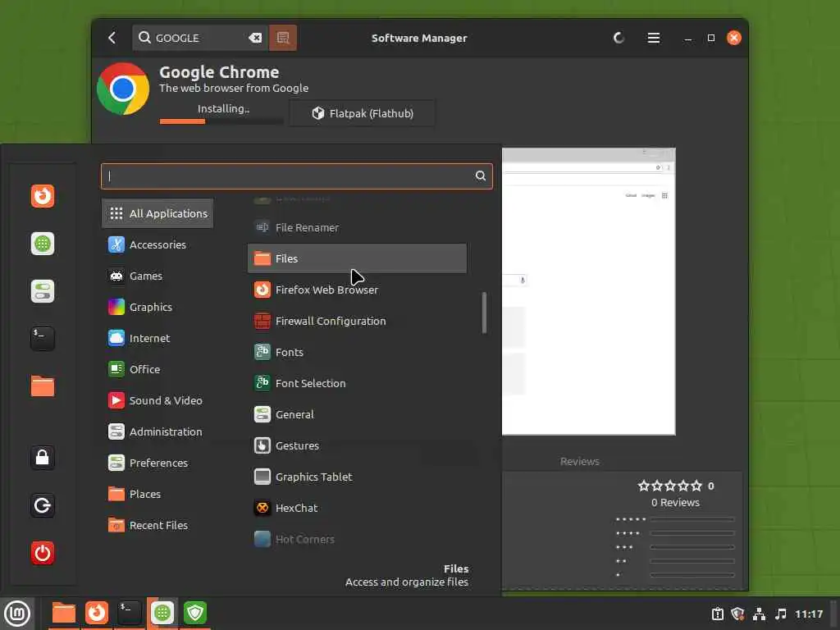Click the red power off icon

click(x=43, y=553)
